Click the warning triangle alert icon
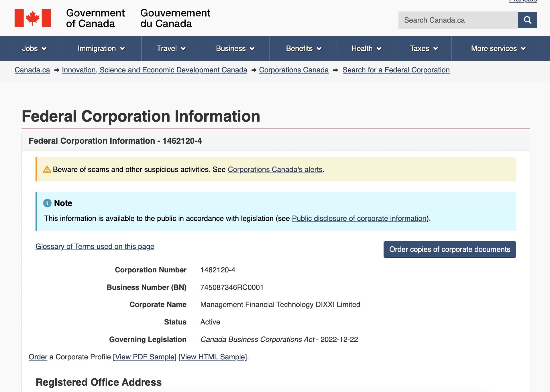The width and height of the screenshot is (550, 392). 47,169
